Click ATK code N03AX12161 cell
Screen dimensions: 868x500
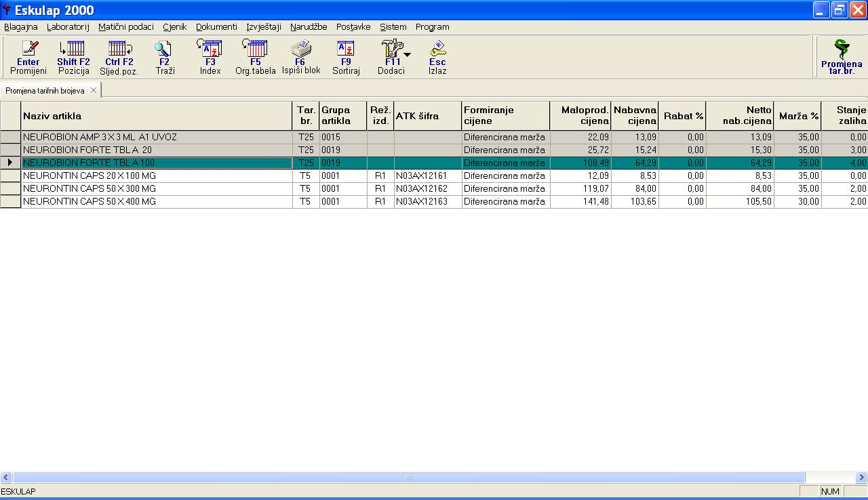pos(428,175)
